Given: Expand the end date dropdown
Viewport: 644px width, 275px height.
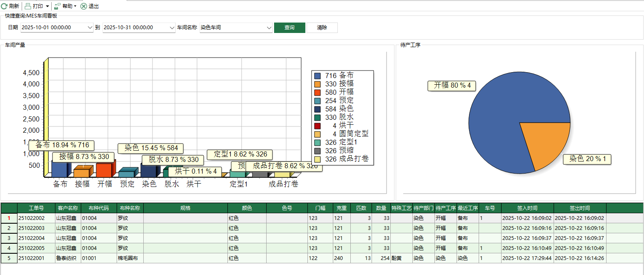Looking at the screenshot, I should coord(172,28).
